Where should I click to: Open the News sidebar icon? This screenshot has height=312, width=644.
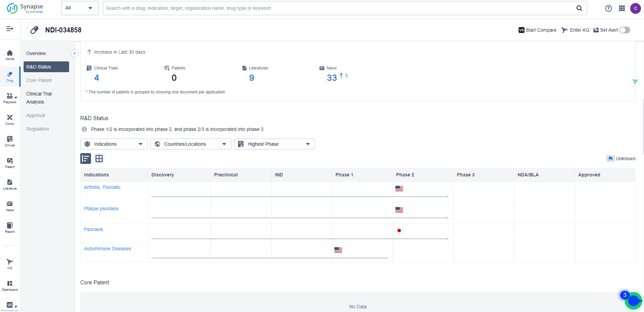(10, 206)
